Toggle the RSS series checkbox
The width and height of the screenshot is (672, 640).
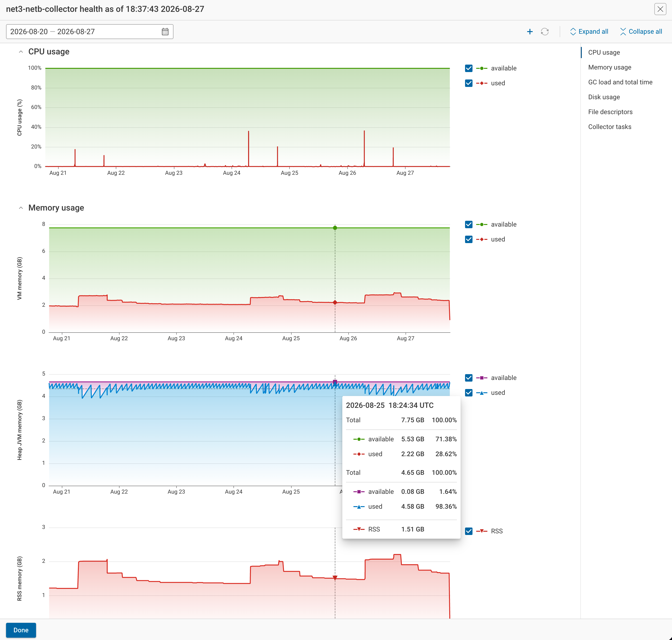click(x=469, y=531)
